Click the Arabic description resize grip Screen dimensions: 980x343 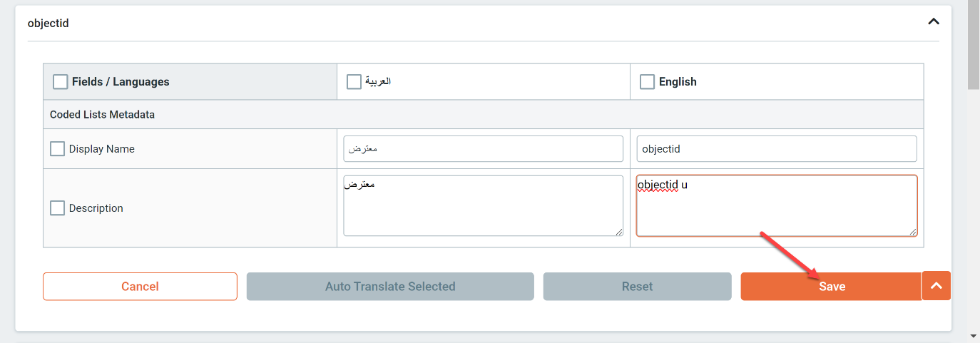pyautogui.click(x=618, y=231)
